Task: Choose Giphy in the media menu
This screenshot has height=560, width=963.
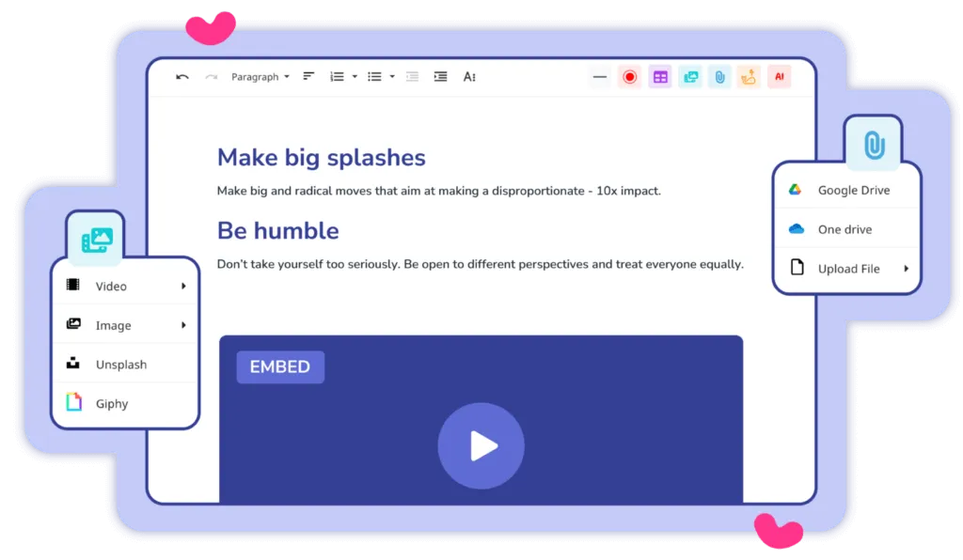Action: click(126, 404)
